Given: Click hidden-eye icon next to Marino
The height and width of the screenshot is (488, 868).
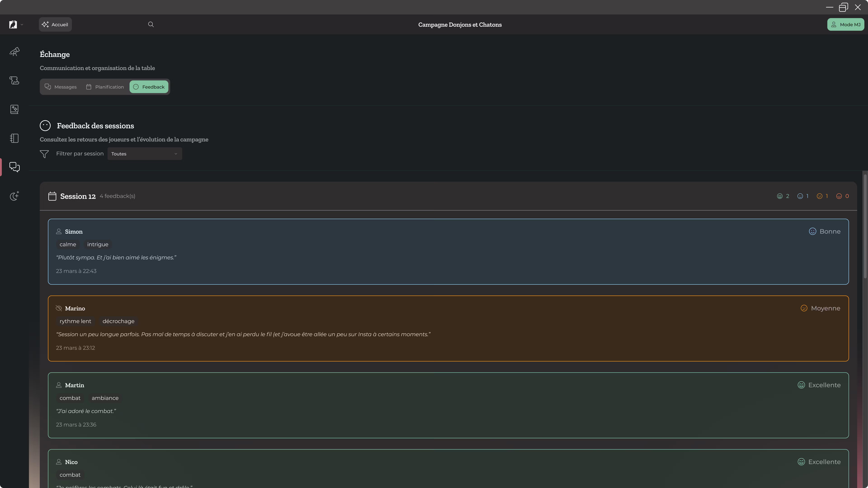Looking at the screenshot, I should 59,308.
